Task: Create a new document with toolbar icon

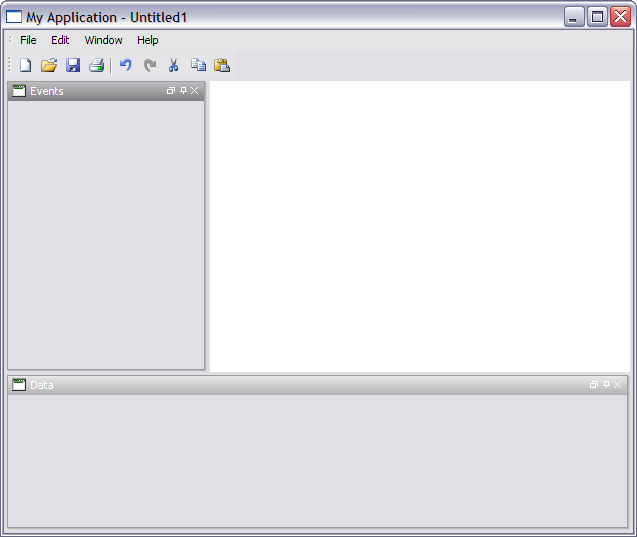Action: (26, 65)
